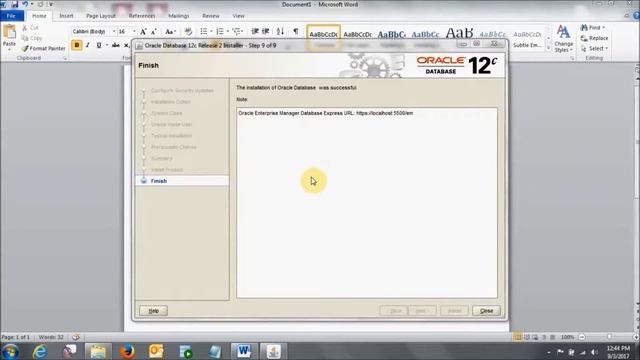Click the Multilevel List icon

point(237,31)
